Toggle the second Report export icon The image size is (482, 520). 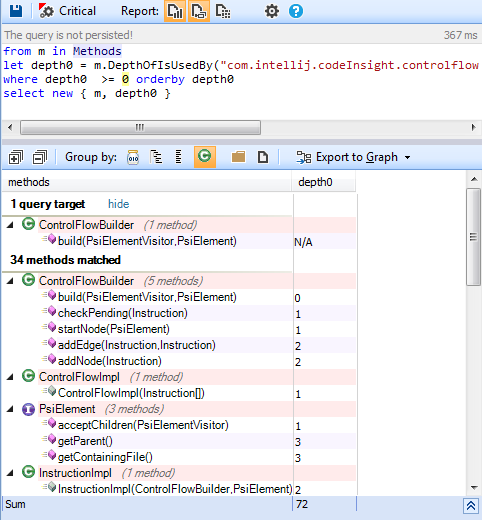point(199,11)
